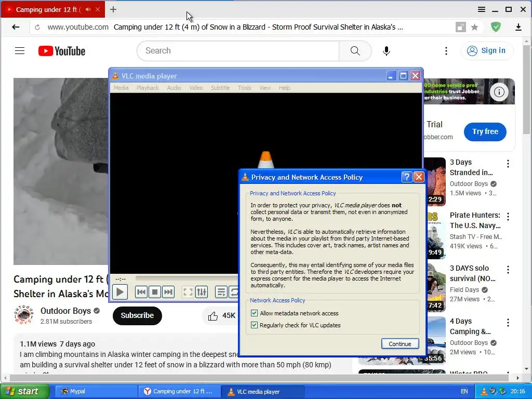This screenshot has width=532, height=399.
Task: Open options for 3 Days Stranded video
Action: coord(508,164)
